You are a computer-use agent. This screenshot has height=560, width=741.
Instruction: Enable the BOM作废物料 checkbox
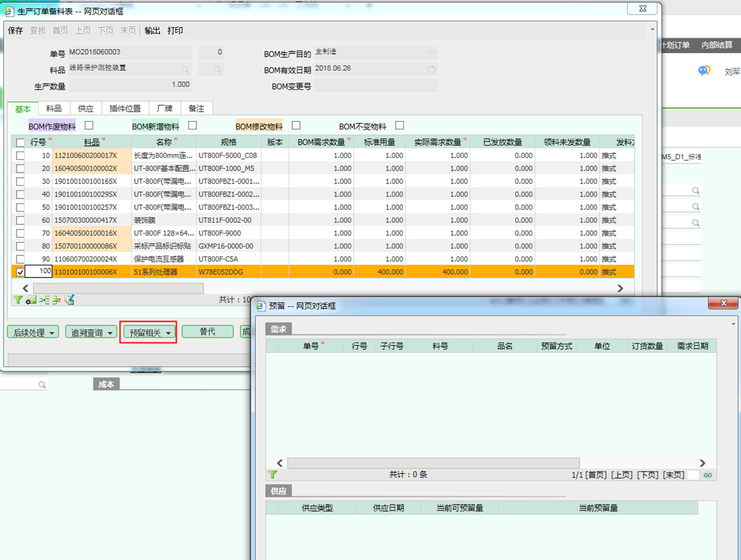tap(89, 126)
